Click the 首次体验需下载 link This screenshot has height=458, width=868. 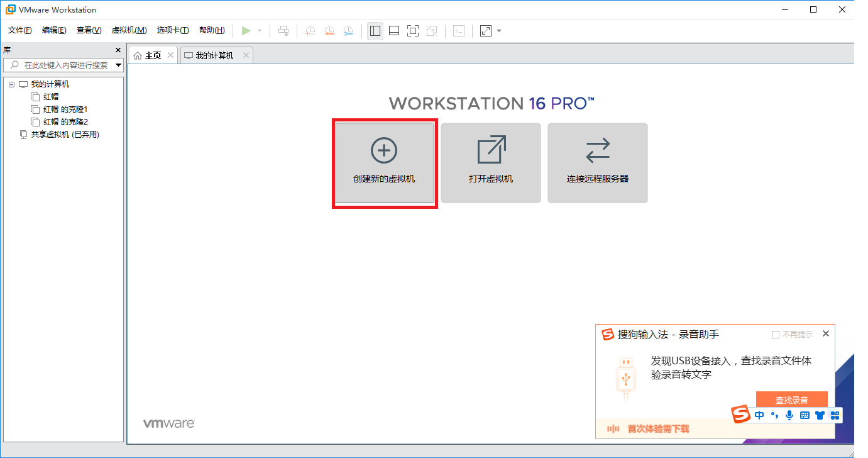pos(658,428)
